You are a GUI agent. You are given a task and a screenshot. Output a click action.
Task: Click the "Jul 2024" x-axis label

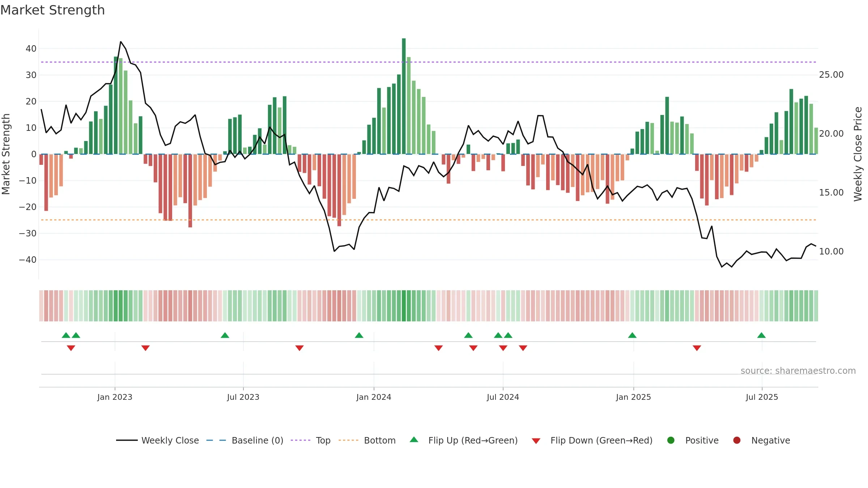pos(503,397)
